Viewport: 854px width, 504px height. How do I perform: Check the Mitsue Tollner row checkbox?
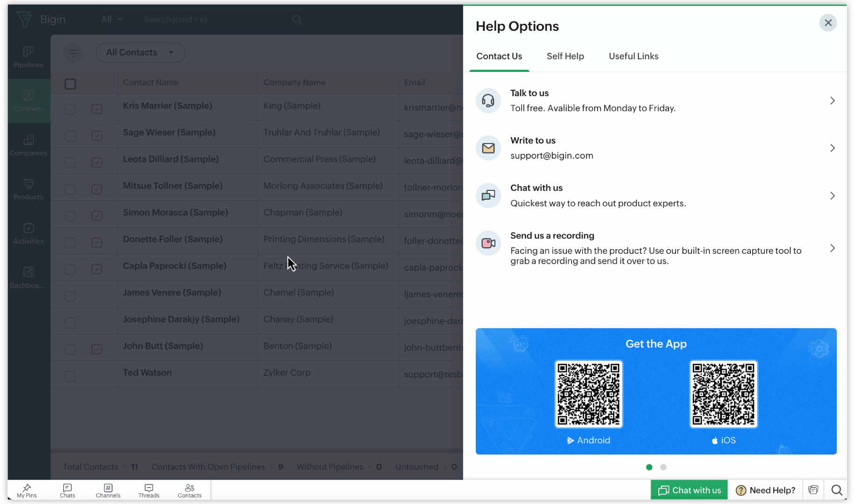pyautogui.click(x=70, y=189)
